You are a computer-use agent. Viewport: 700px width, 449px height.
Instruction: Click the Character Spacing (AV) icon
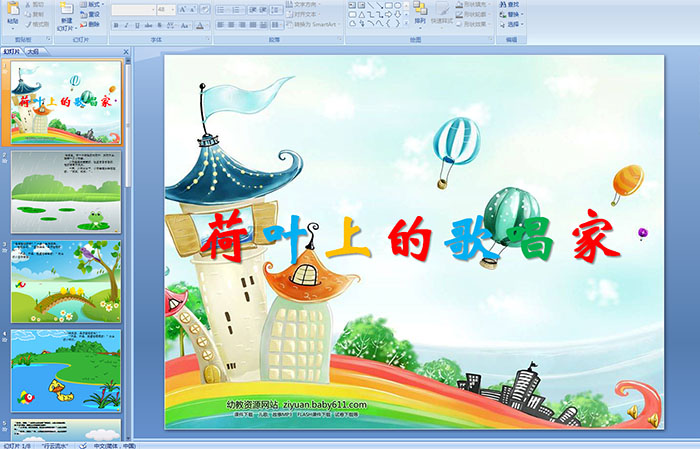171,25
